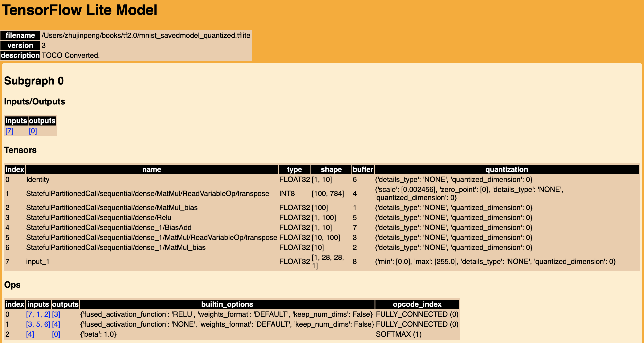
Task: Select the min 0.0 max 255.0 quantization cell
Action: (495, 262)
